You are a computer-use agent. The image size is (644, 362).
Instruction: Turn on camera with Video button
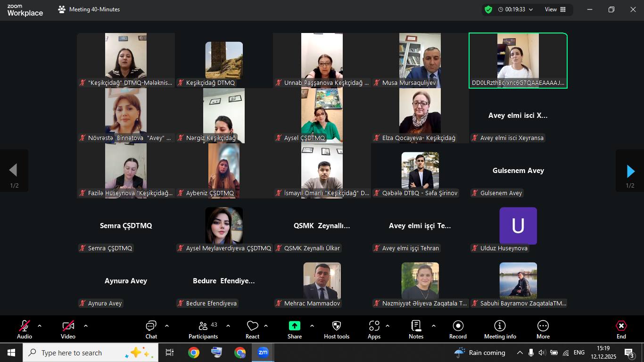[x=68, y=329]
